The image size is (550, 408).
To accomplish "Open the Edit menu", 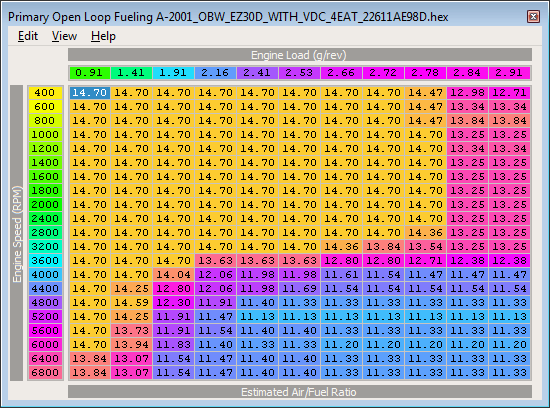I will pyautogui.click(x=28, y=36).
